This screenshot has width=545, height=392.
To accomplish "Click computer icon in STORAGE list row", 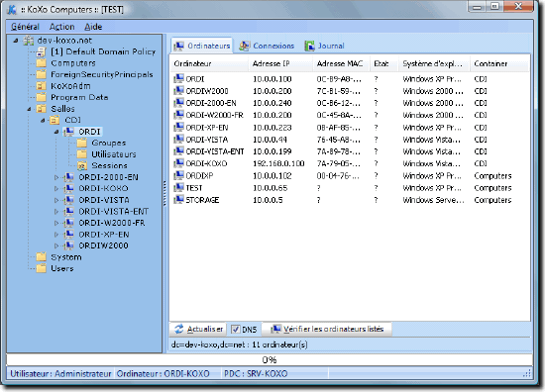I will coord(178,200).
